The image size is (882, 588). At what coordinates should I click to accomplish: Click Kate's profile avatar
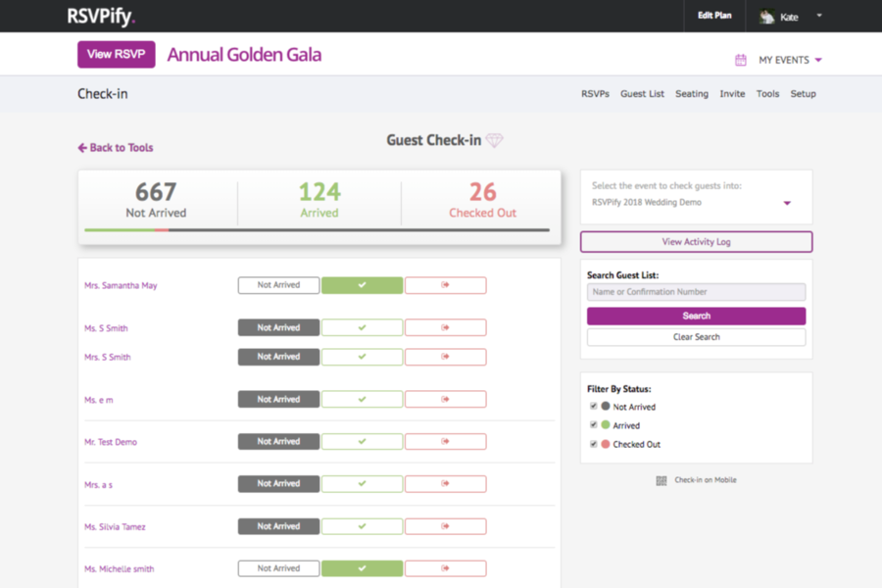[x=766, y=17]
